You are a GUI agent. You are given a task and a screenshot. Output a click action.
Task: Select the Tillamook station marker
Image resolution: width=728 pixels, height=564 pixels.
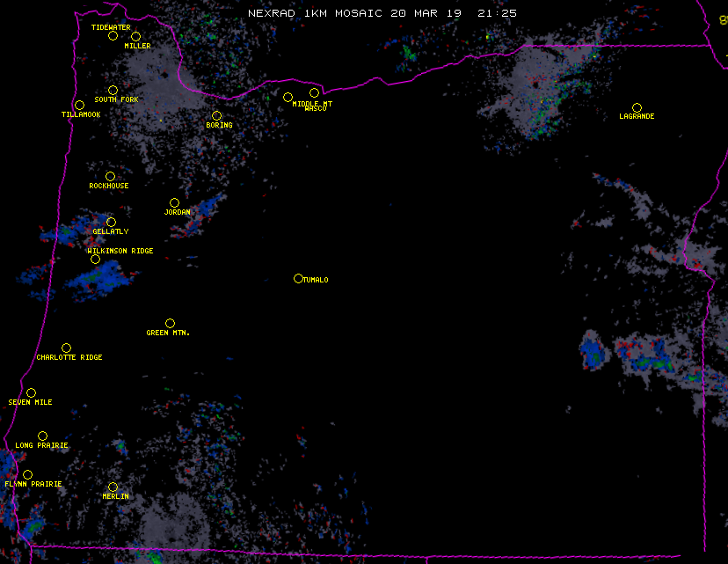79,106
